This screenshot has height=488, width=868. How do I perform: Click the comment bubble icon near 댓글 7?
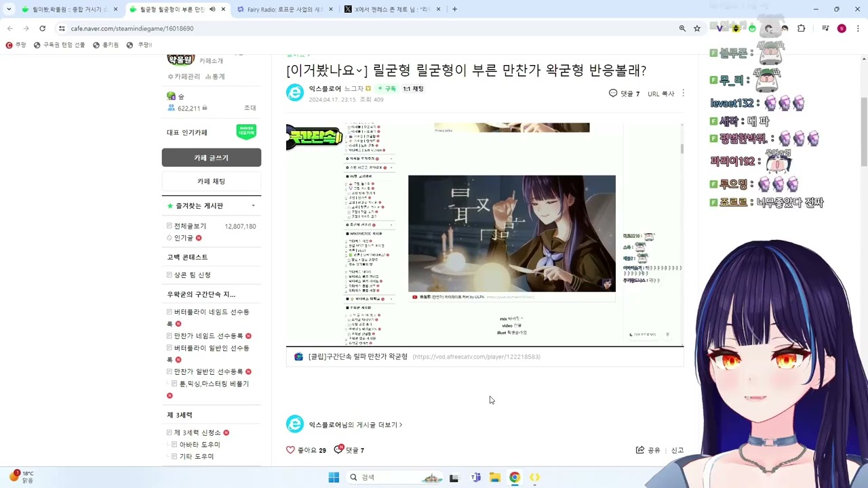click(x=613, y=94)
